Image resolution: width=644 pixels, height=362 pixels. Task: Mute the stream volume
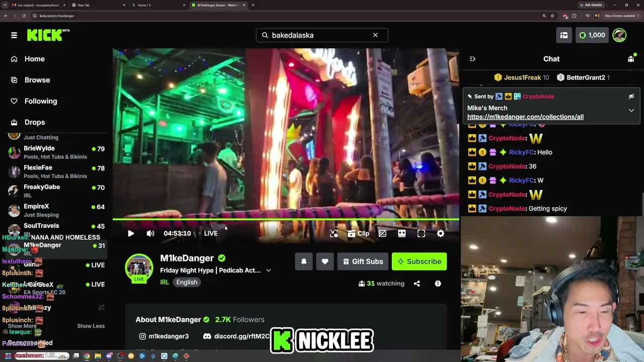(150, 233)
